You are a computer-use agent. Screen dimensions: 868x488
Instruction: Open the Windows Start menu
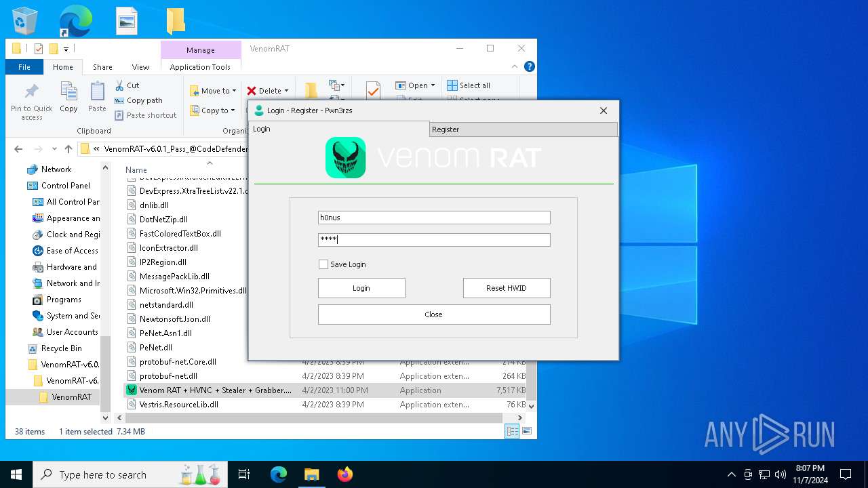tap(16, 474)
